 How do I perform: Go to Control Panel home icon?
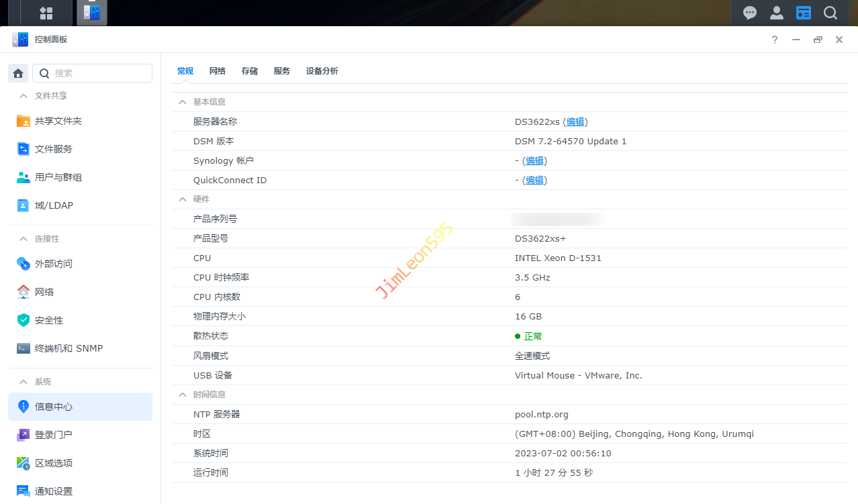[x=18, y=73]
